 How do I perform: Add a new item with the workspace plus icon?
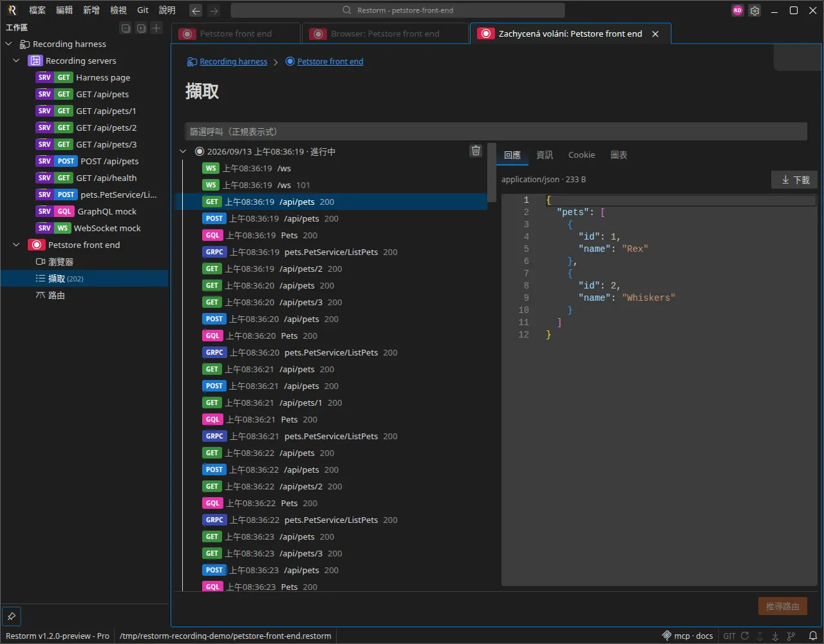[156, 28]
